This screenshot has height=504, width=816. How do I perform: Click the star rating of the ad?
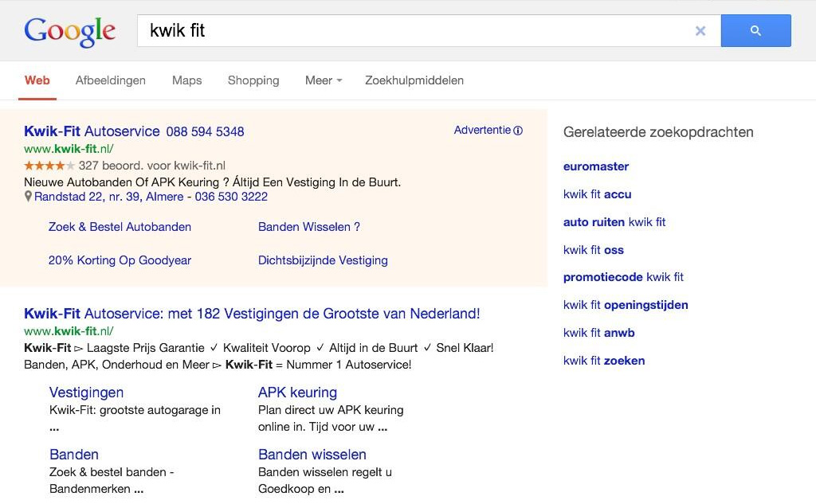point(49,166)
